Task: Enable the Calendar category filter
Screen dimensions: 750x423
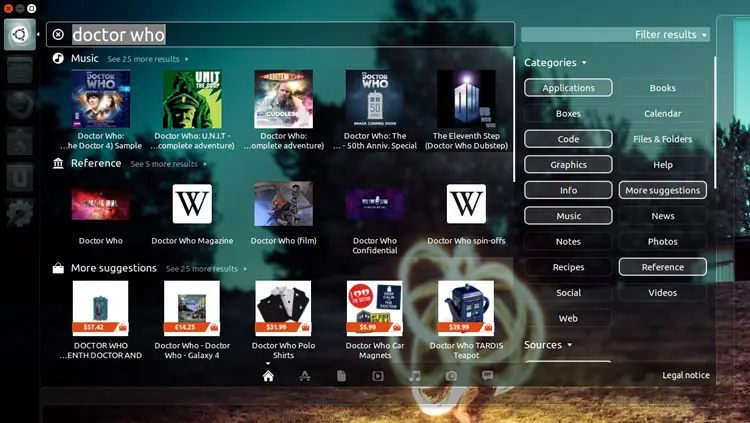Action: [662, 113]
